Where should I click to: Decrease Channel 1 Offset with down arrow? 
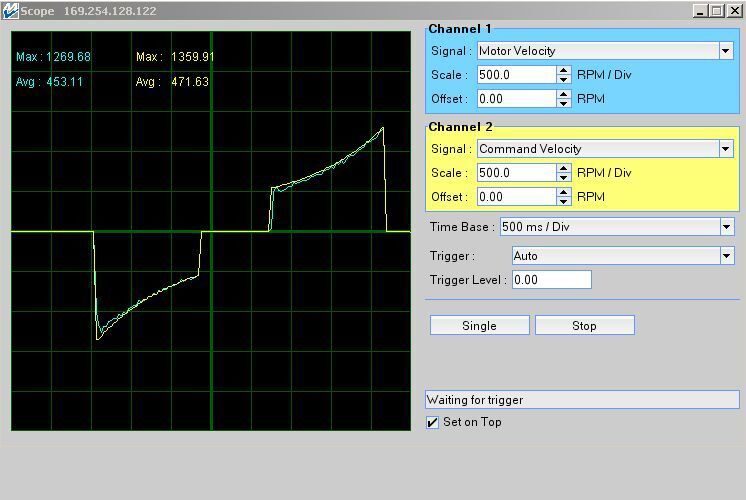(563, 103)
